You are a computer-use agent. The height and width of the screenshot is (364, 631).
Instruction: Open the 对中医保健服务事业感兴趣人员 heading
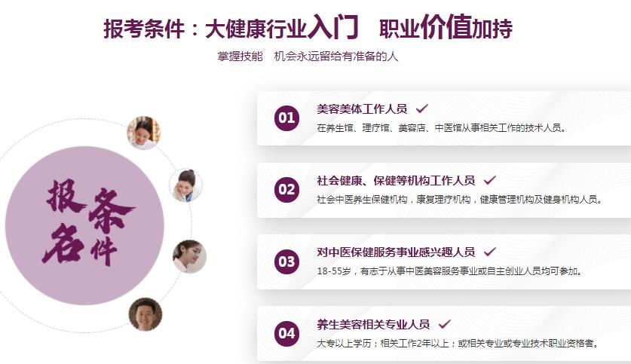[x=396, y=252]
